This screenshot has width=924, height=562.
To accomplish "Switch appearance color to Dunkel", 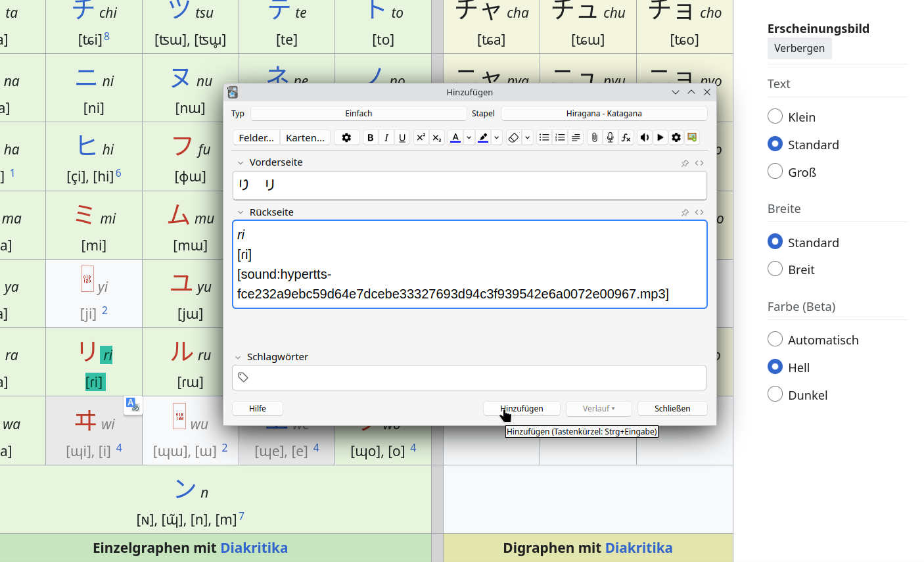I will pyautogui.click(x=775, y=394).
